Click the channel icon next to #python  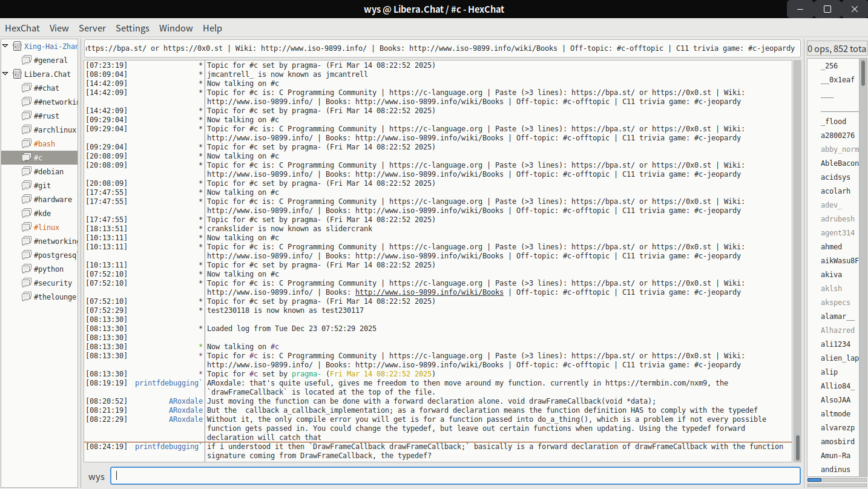click(x=26, y=269)
